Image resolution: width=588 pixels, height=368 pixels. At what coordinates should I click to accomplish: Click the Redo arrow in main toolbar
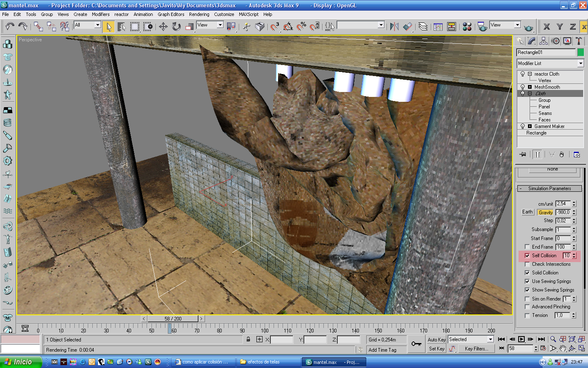tap(23, 27)
